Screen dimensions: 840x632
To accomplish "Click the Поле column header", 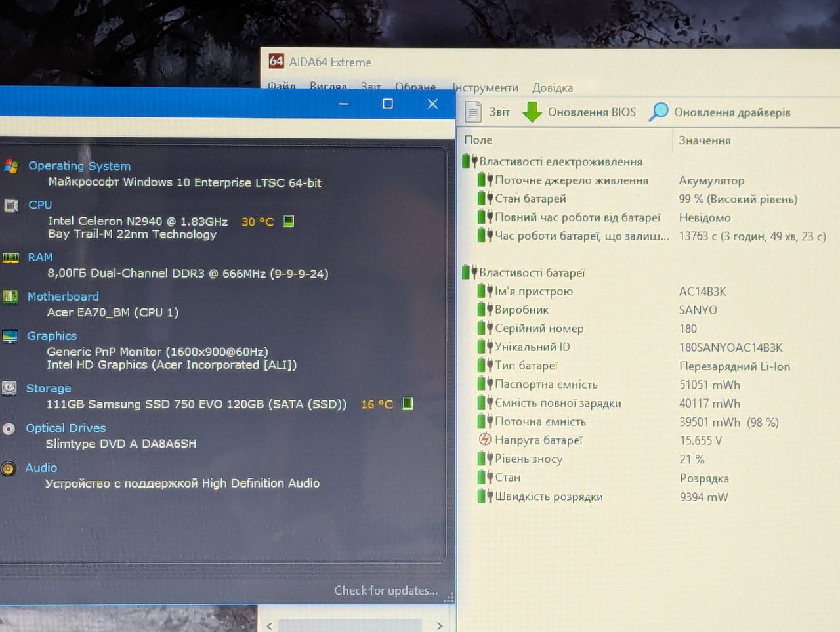I will click(478, 140).
